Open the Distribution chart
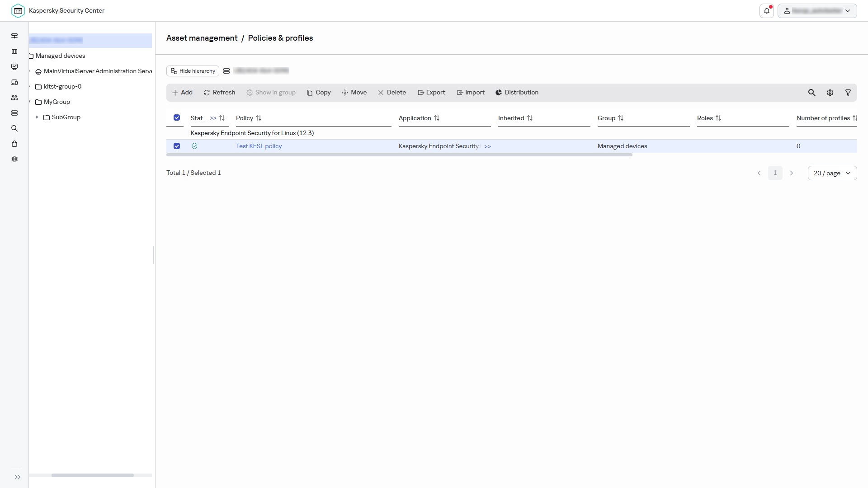This screenshot has height=488, width=868. point(517,93)
